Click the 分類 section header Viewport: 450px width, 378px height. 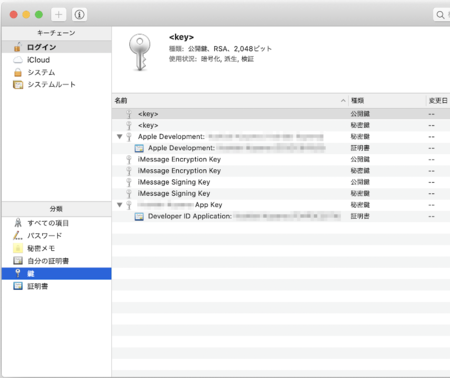tap(56, 209)
